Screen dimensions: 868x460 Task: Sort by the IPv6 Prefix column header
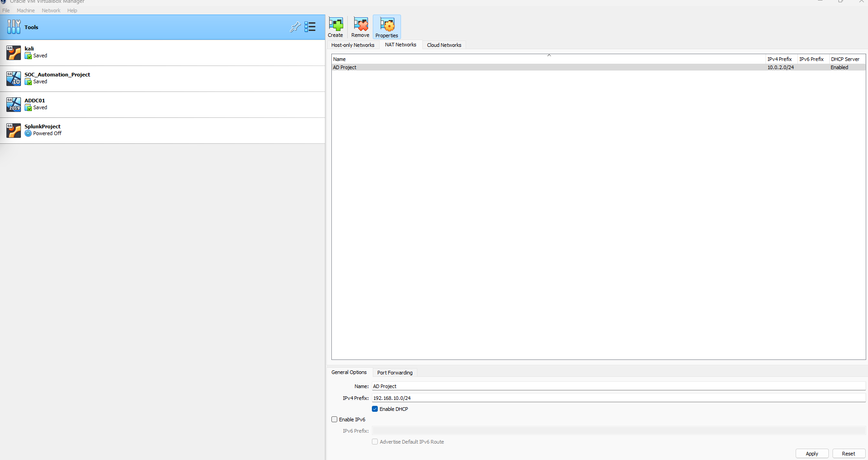pyautogui.click(x=813, y=59)
